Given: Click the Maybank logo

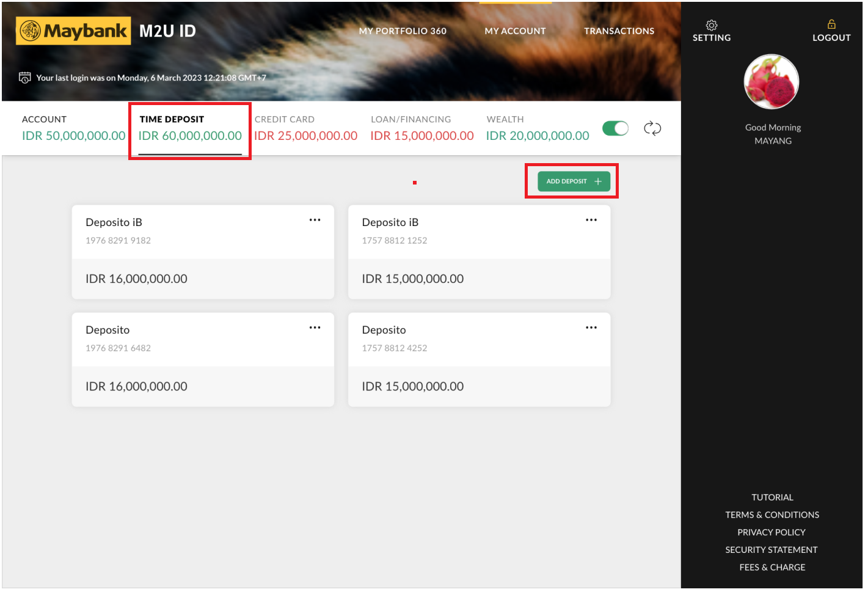Looking at the screenshot, I should coord(73,31).
